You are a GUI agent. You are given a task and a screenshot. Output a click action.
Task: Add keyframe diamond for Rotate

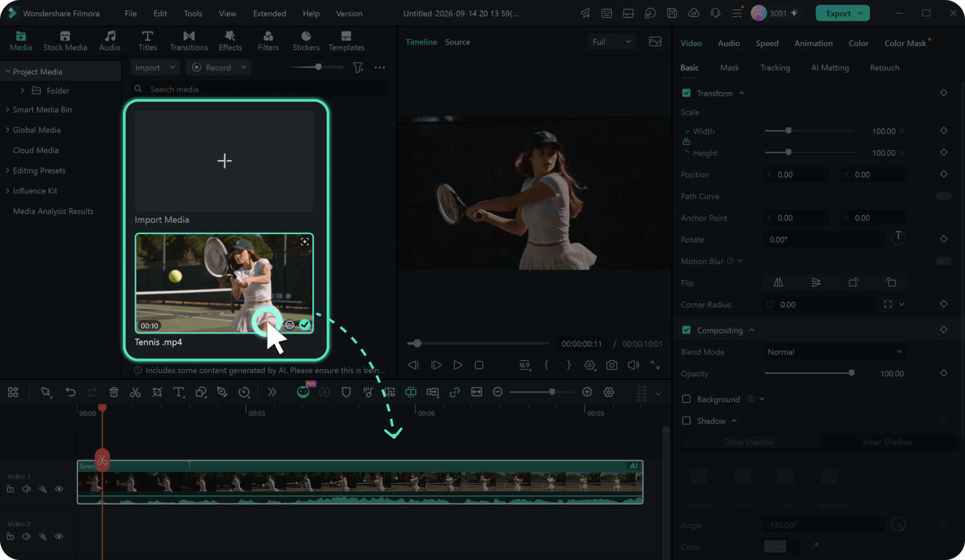(x=944, y=239)
